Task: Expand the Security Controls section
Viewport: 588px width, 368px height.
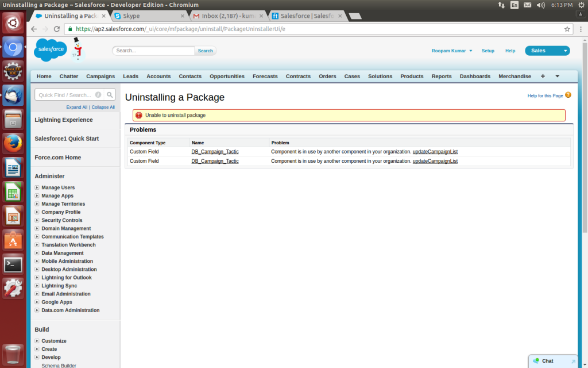Action: pyautogui.click(x=37, y=221)
